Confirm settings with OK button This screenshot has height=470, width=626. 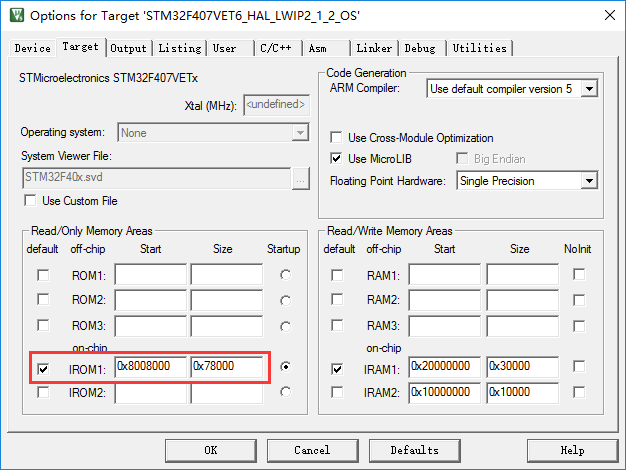pyautogui.click(x=211, y=450)
